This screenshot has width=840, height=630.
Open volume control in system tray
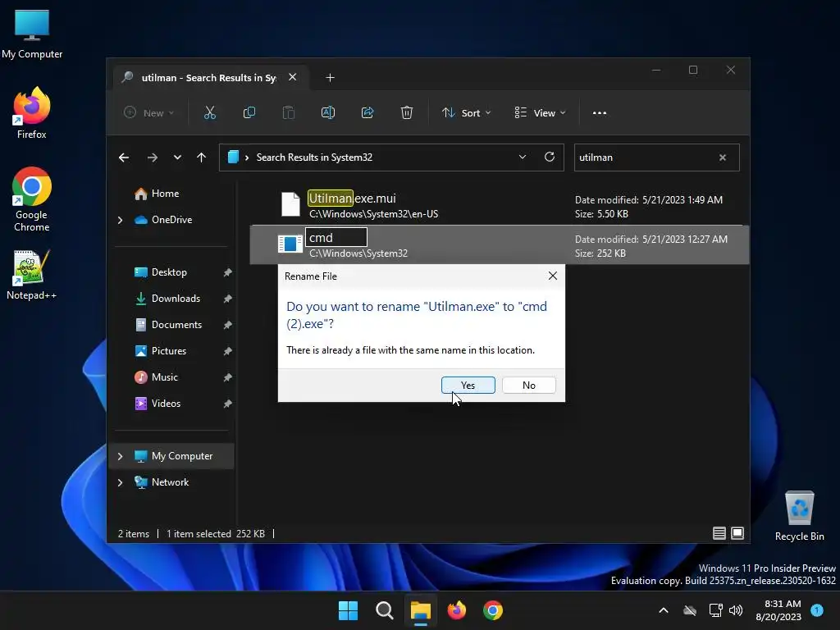736,610
